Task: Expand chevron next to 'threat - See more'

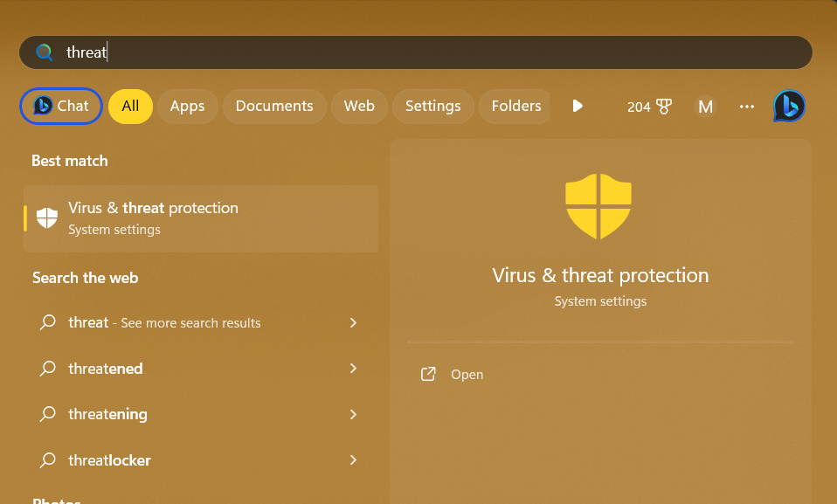Action: [x=353, y=322]
